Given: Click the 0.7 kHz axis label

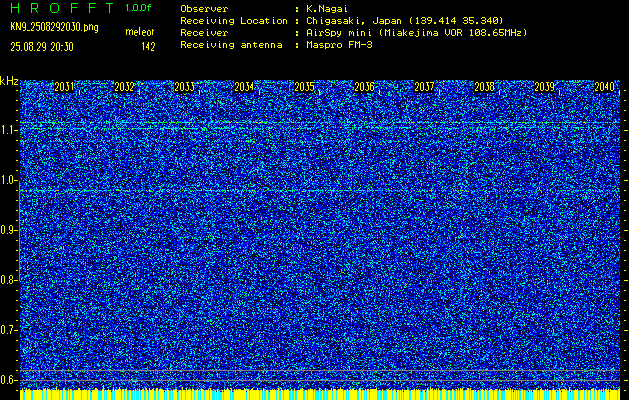Looking at the screenshot, I should pos(7,330).
